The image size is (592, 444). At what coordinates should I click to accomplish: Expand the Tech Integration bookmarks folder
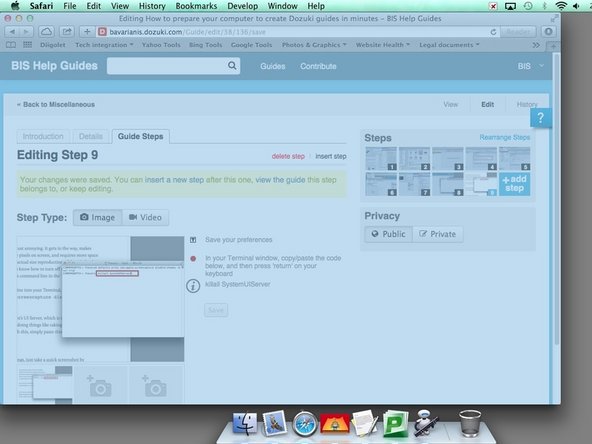(x=104, y=45)
